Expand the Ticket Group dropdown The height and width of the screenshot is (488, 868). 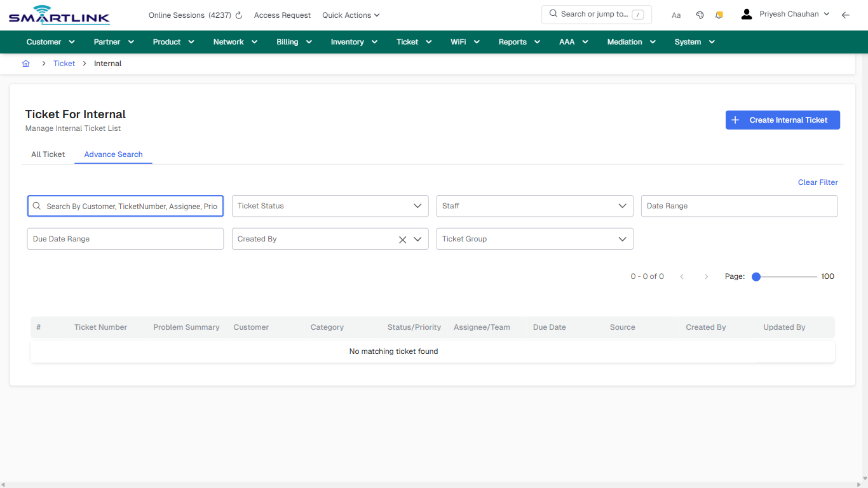tap(622, 239)
